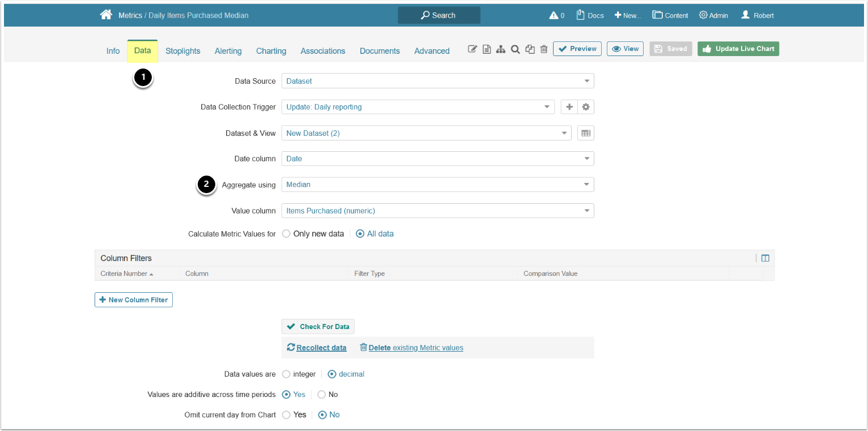Open the New... menu
This screenshot has width=868, height=431.
click(x=628, y=15)
